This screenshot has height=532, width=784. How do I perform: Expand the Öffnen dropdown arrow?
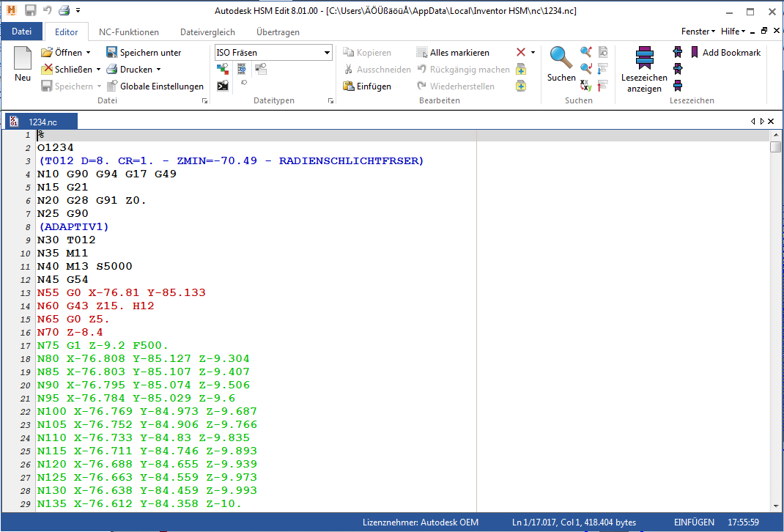pyautogui.click(x=88, y=53)
